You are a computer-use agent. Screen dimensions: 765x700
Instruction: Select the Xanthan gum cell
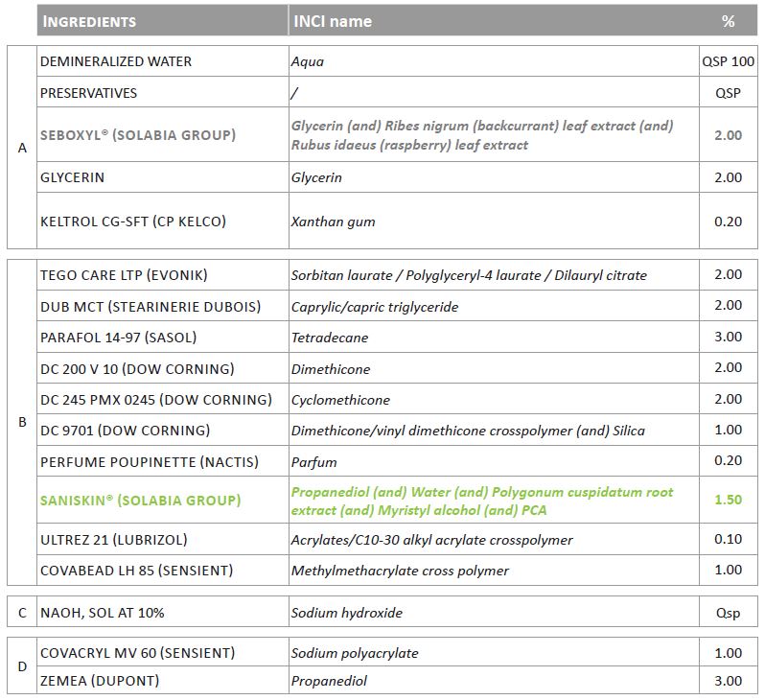(x=494, y=221)
